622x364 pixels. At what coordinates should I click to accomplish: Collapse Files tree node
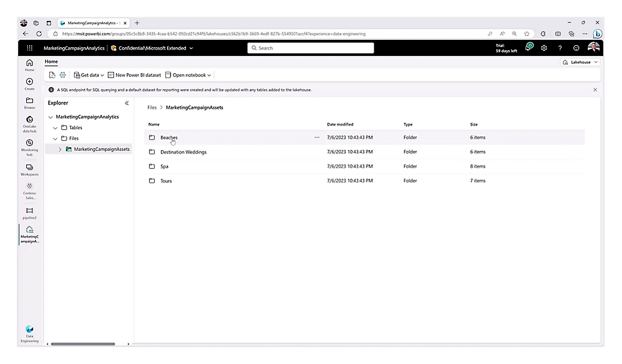pyautogui.click(x=55, y=139)
